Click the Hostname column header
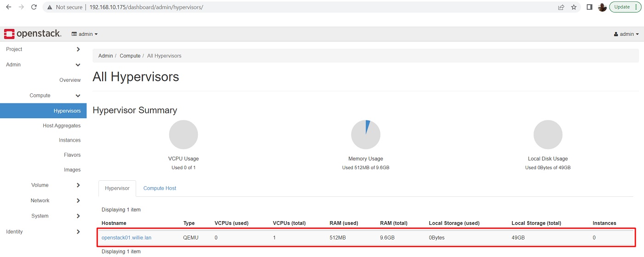 pyautogui.click(x=114, y=223)
